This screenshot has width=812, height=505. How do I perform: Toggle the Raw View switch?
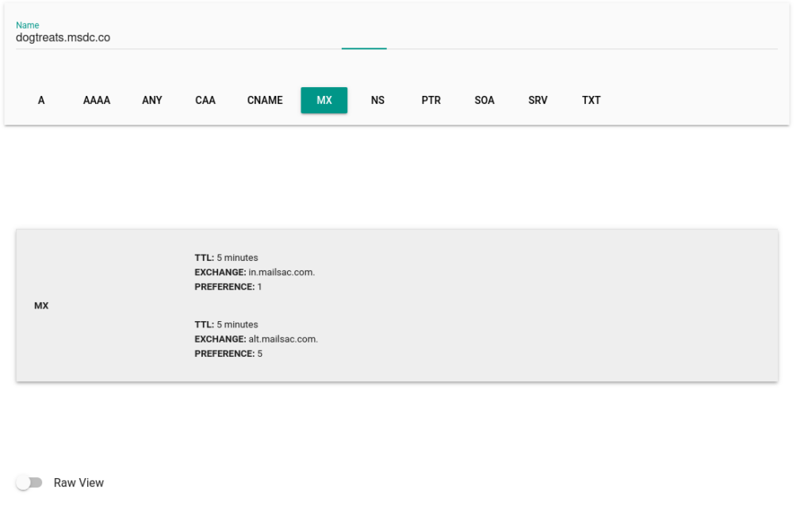(29, 483)
